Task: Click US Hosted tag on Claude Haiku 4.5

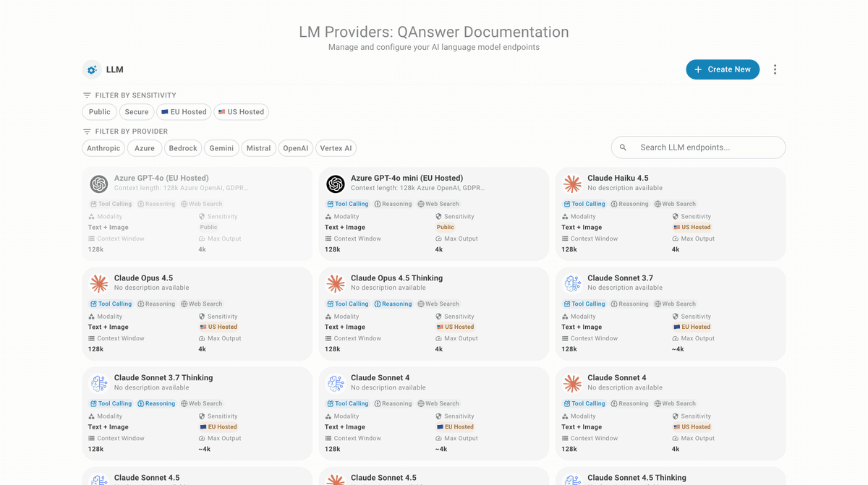Action: point(692,227)
